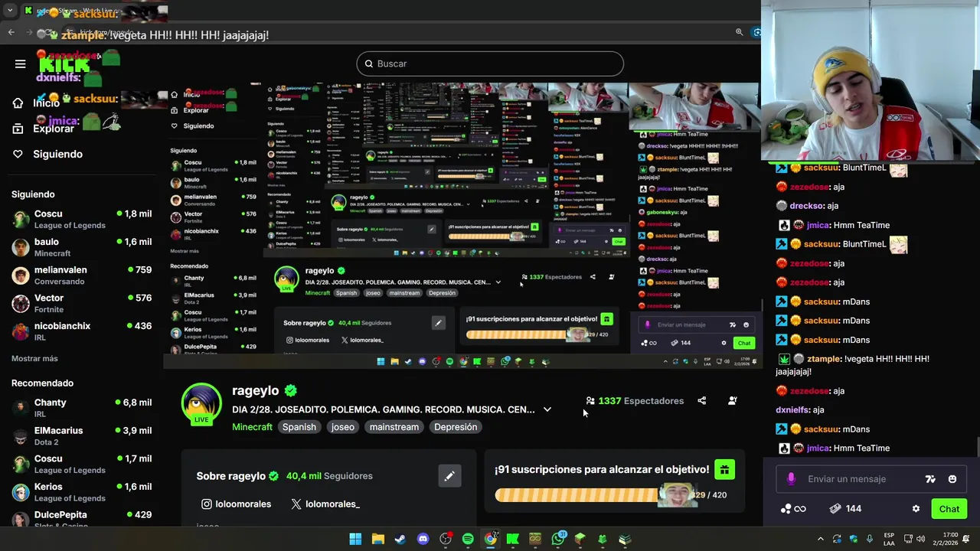Open the hamburger sidebar menu
The image size is (980, 551).
tap(20, 64)
